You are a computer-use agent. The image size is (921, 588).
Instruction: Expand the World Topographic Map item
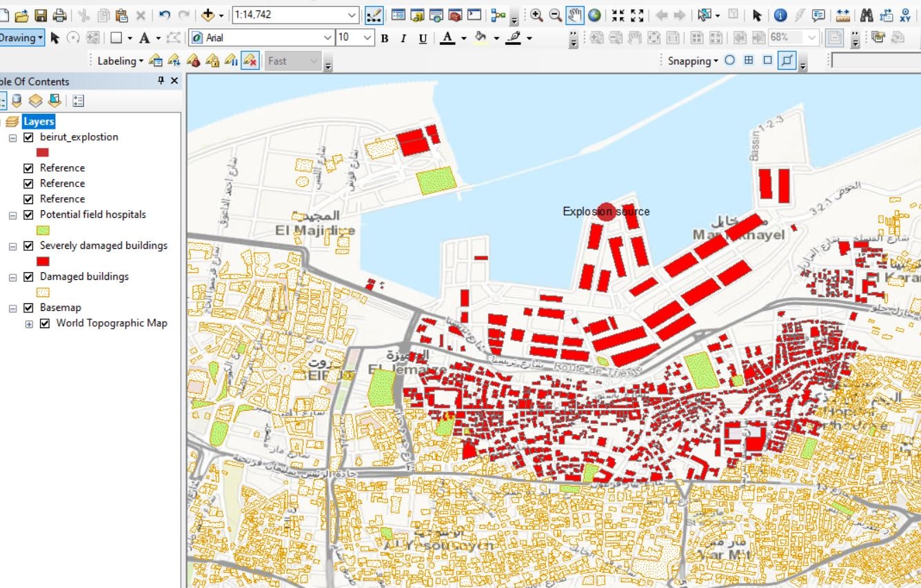(x=28, y=323)
